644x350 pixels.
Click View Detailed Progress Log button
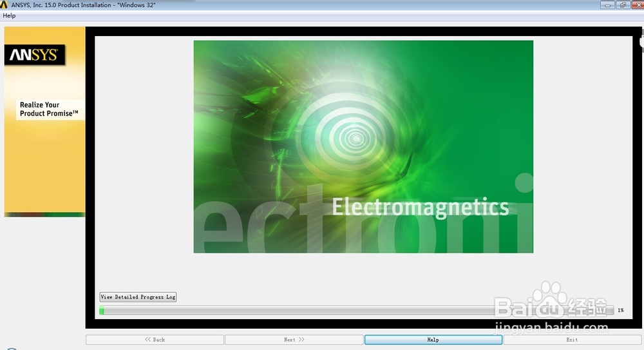(138, 297)
